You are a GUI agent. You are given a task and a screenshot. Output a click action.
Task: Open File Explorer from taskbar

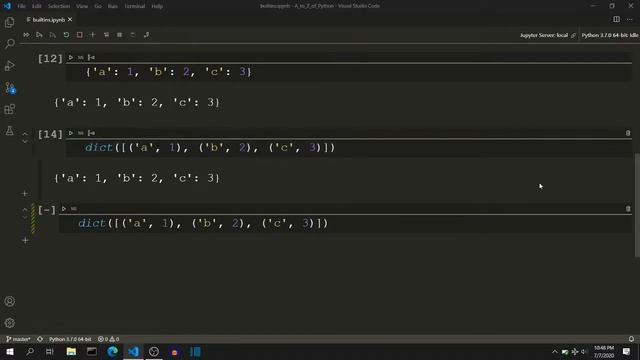point(71,352)
